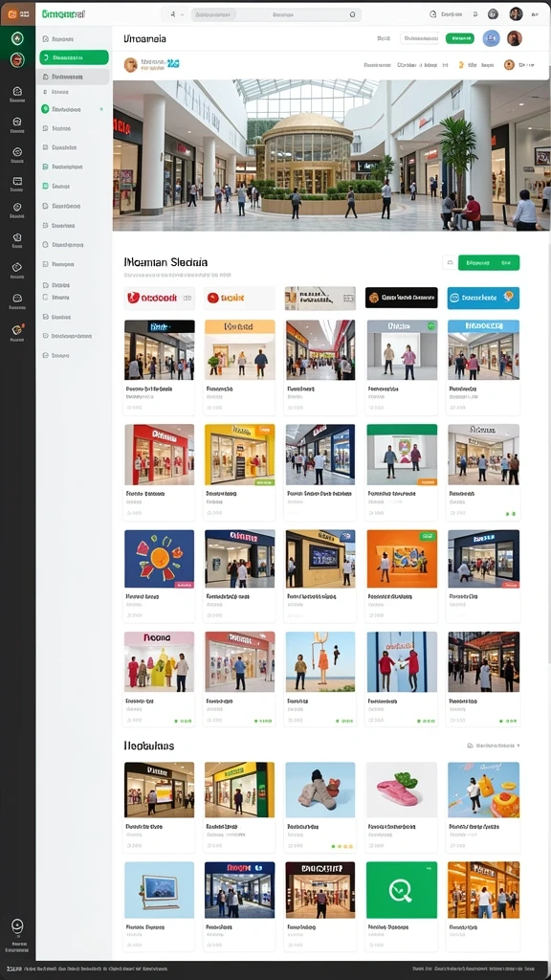Expand the navigation item with the green dot indicator
Image resolution: width=551 pixels, height=980 pixels.
coord(73,109)
